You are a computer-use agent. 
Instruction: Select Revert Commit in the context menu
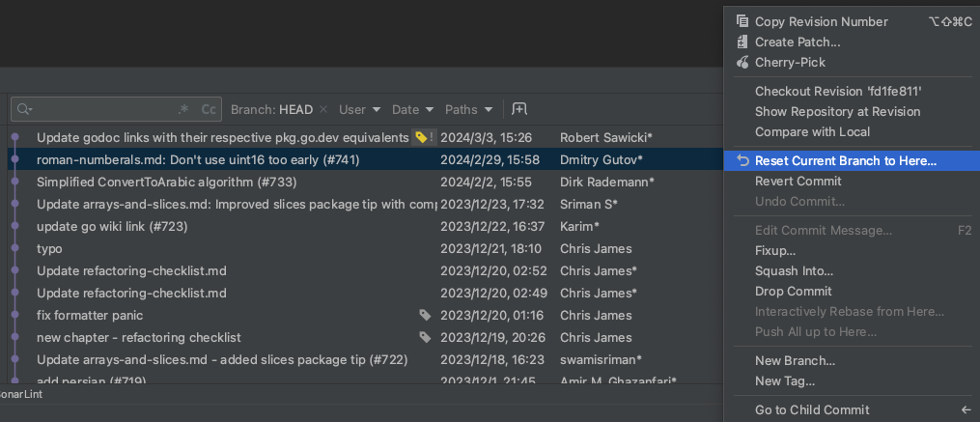(x=798, y=181)
